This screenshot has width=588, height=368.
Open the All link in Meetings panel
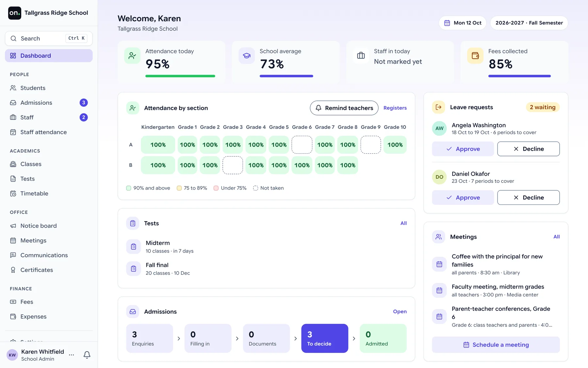pyautogui.click(x=556, y=237)
